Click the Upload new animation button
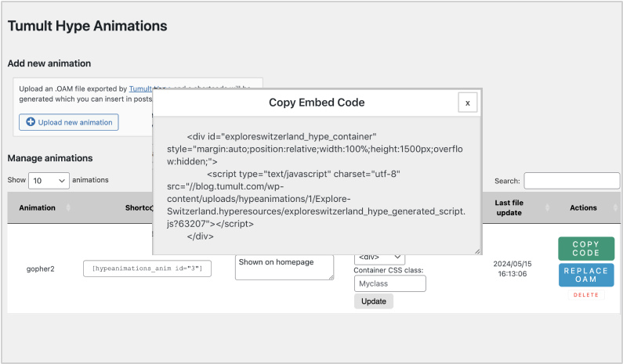623x364 pixels. tap(69, 122)
